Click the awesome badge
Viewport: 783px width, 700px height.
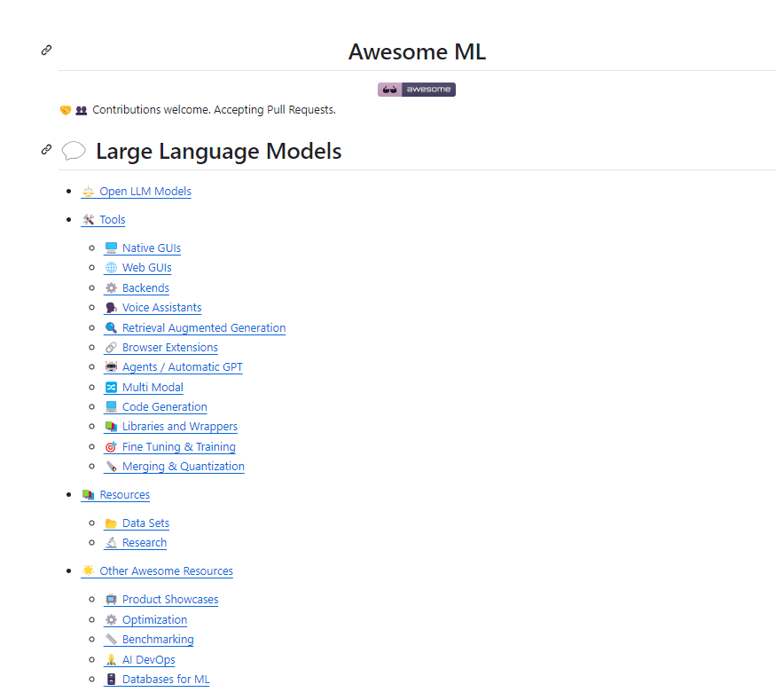point(416,89)
